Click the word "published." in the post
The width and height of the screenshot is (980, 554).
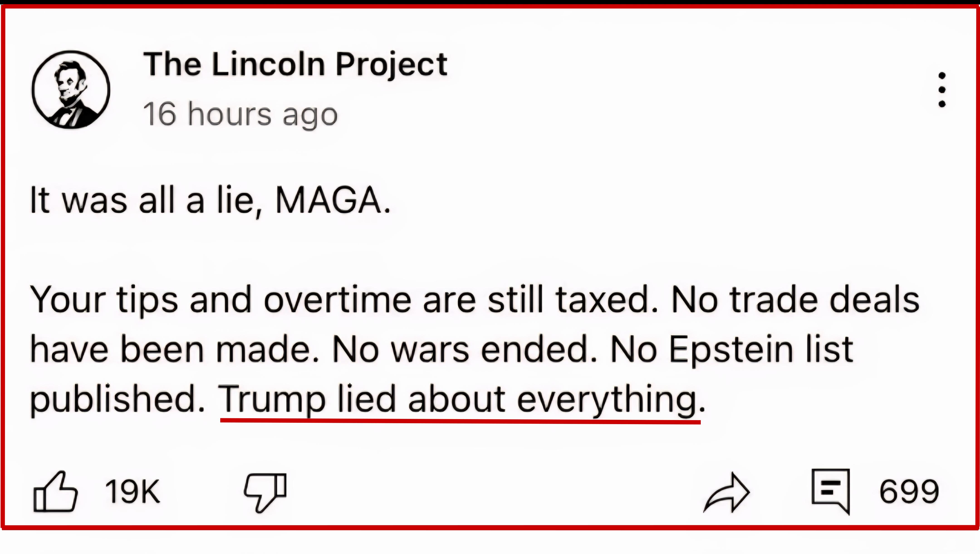tap(118, 401)
